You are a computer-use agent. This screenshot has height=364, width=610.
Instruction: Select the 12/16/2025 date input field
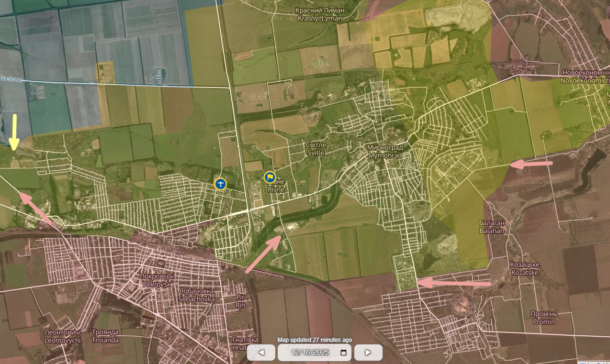[315, 353]
